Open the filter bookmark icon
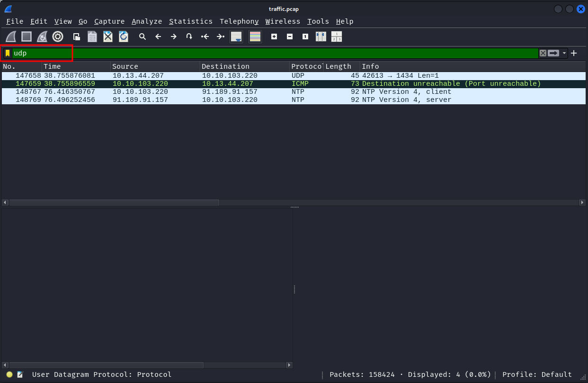588x383 pixels. 8,53
